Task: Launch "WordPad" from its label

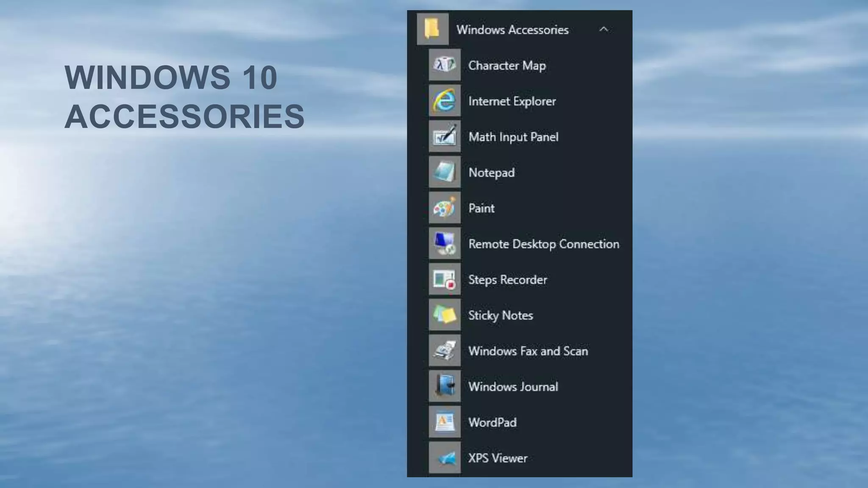Action: point(492,422)
